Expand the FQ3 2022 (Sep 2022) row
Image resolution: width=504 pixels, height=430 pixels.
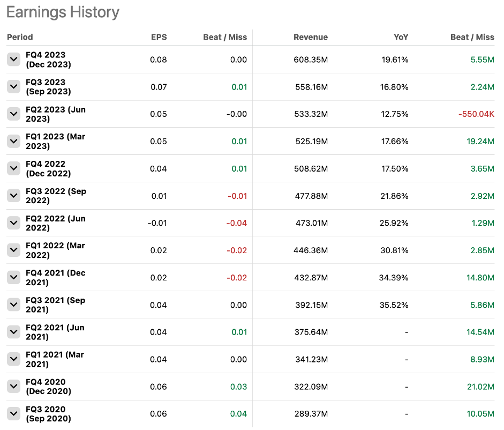pyautogui.click(x=13, y=196)
